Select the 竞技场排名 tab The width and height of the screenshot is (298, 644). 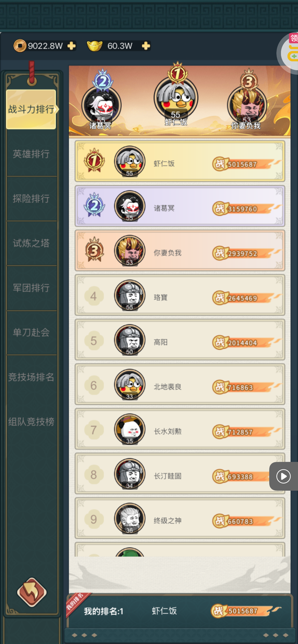(31, 377)
